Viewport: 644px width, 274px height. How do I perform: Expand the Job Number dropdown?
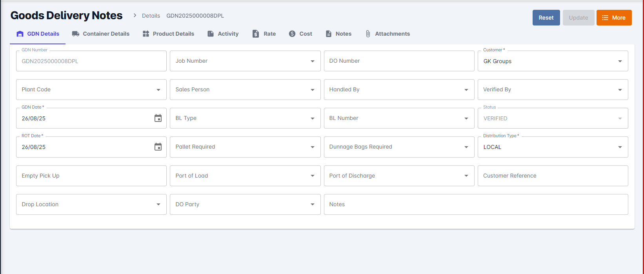pos(312,61)
